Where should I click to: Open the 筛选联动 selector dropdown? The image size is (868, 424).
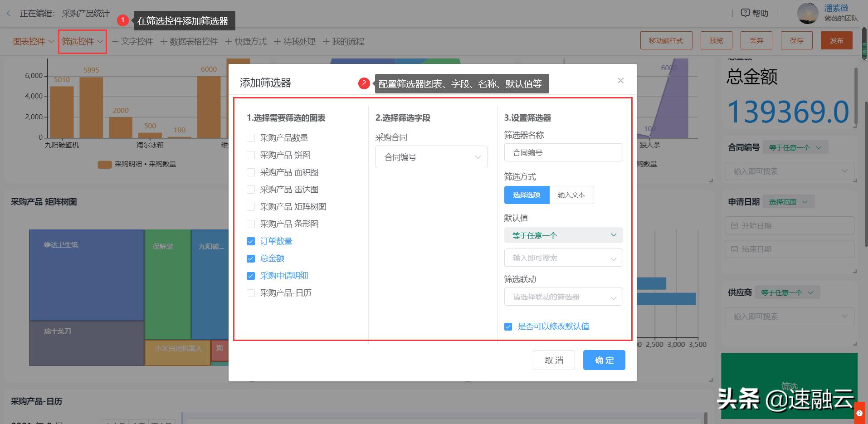click(x=563, y=297)
